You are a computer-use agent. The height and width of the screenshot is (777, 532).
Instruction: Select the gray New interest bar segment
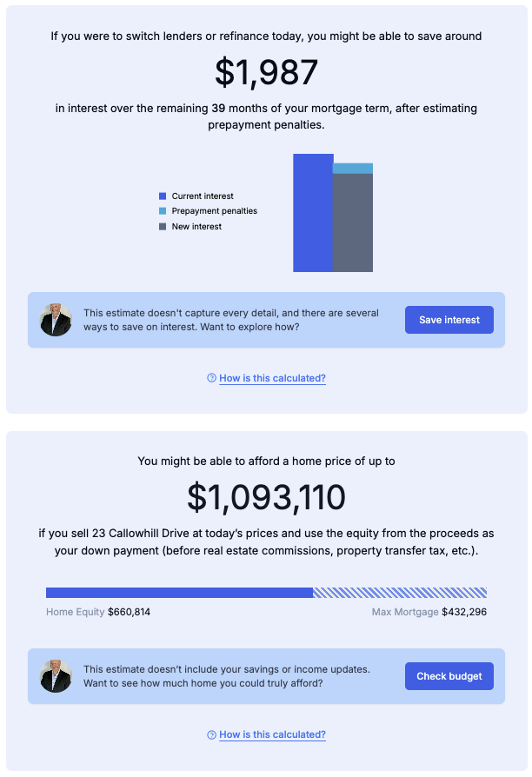pyautogui.click(x=353, y=222)
